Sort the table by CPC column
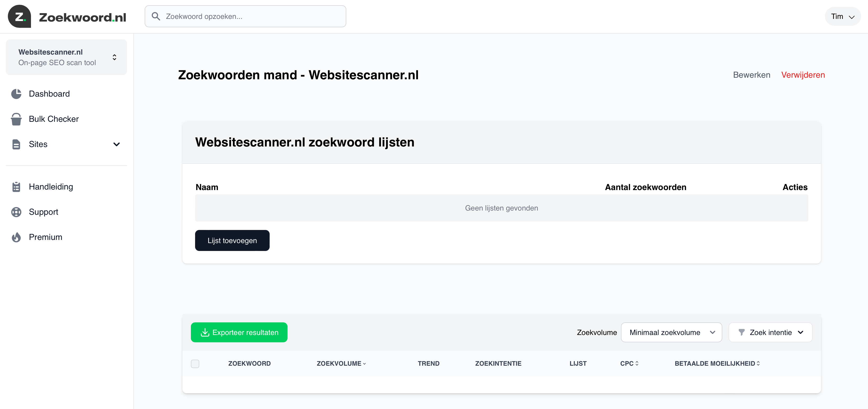 tap(629, 363)
